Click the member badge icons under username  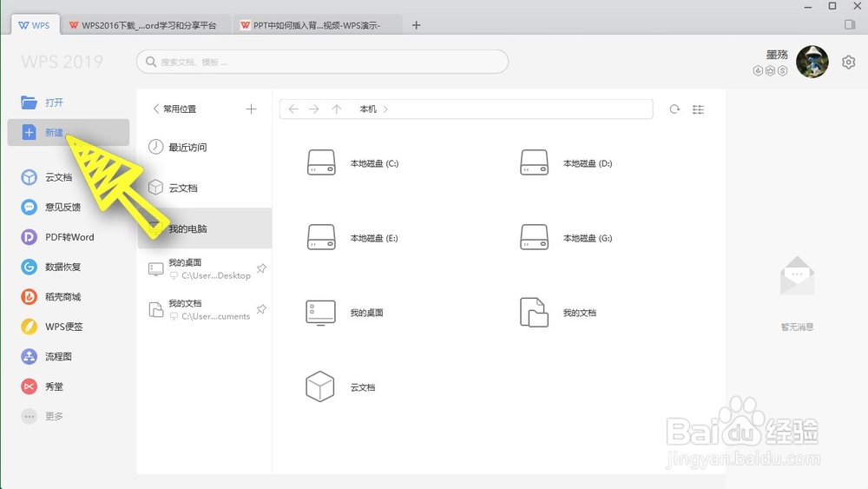(x=770, y=71)
